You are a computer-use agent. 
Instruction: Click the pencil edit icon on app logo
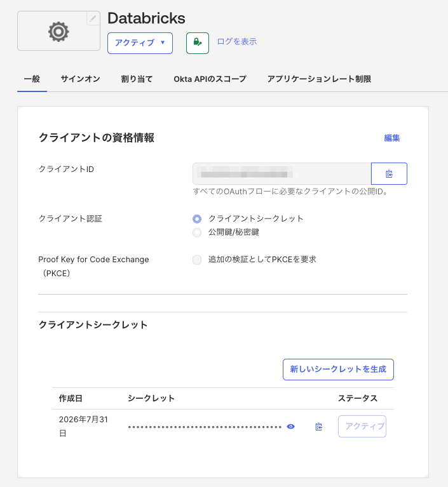pyautogui.click(x=93, y=18)
